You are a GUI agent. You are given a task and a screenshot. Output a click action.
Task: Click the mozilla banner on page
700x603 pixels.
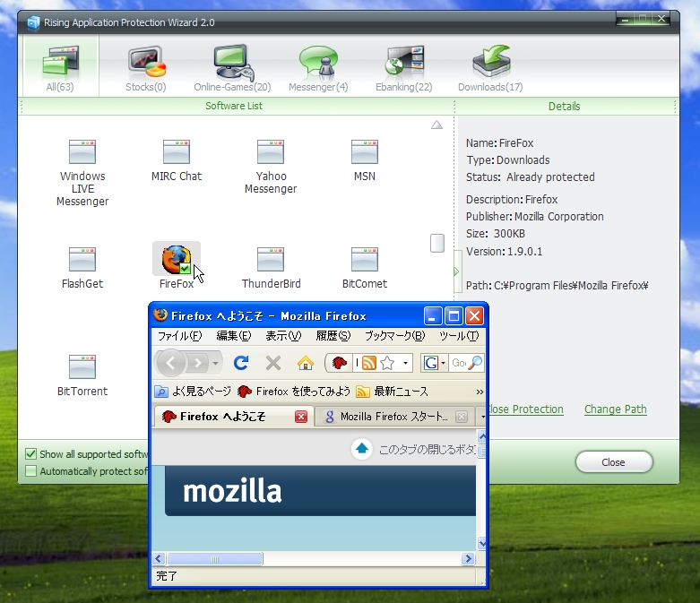pyautogui.click(x=320, y=490)
